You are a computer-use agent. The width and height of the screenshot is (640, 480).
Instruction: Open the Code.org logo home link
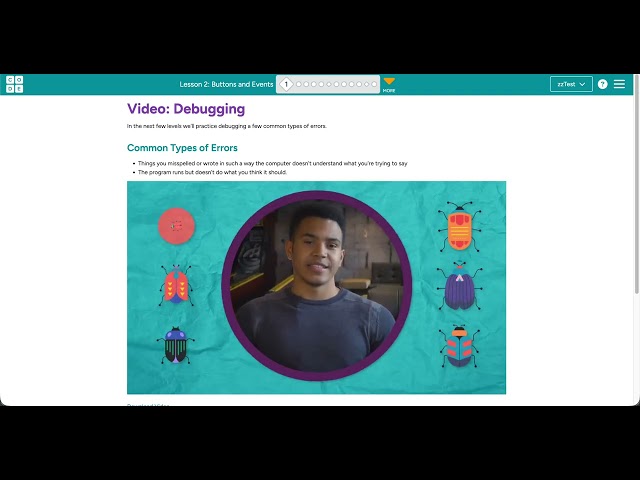point(14,84)
